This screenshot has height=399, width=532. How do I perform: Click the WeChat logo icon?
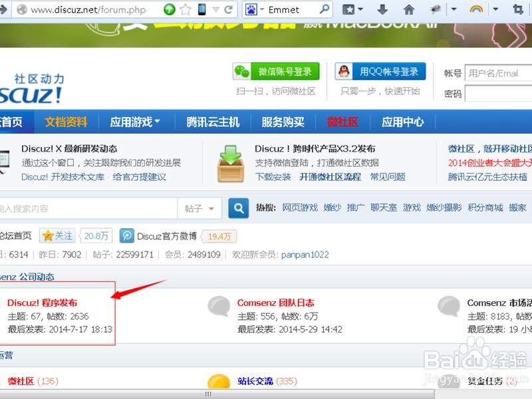pyautogui.click(x=242, y=71)
